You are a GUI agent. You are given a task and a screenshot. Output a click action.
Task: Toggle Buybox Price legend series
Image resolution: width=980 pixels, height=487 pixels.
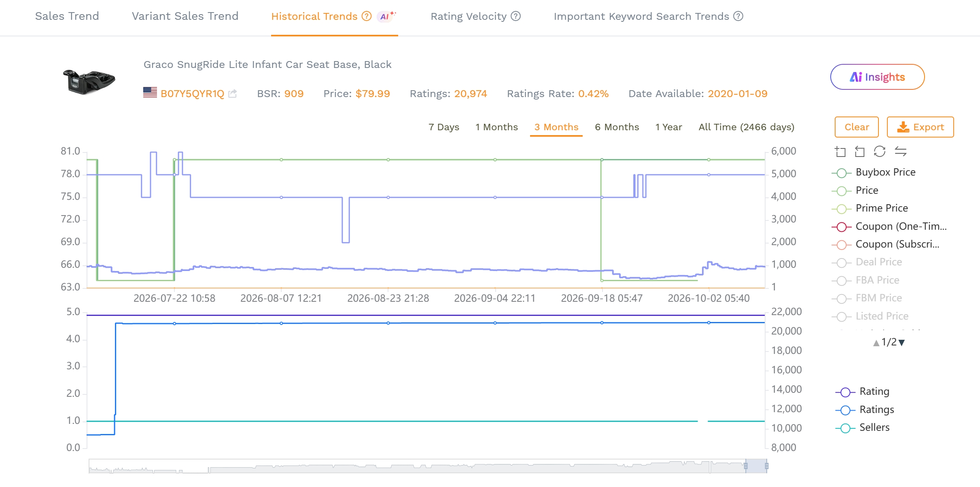coord(874,173)
